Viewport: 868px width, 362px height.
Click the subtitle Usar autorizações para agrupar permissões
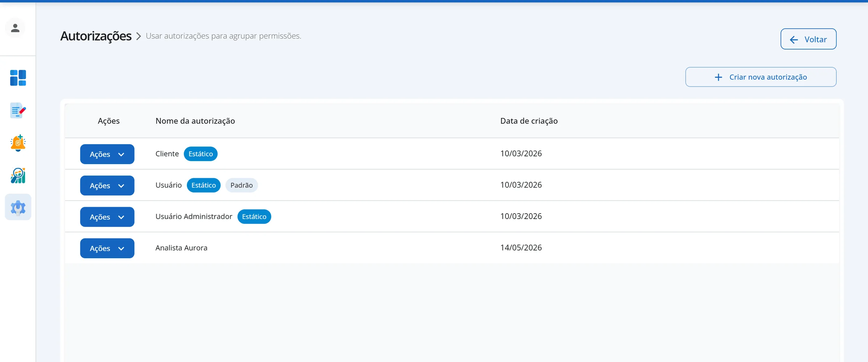click(224, 36)
